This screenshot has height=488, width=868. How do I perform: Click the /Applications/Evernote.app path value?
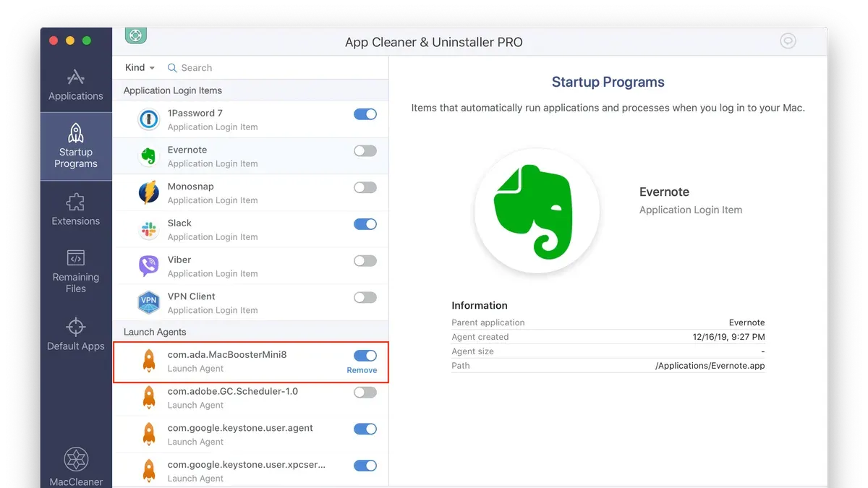click(x=710, y=366)
